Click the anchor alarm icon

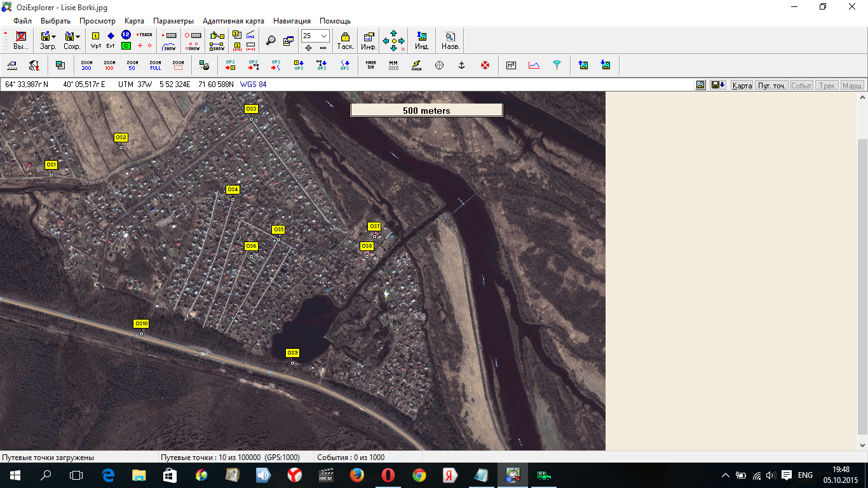pyautogui.click(x=462, y=65)
